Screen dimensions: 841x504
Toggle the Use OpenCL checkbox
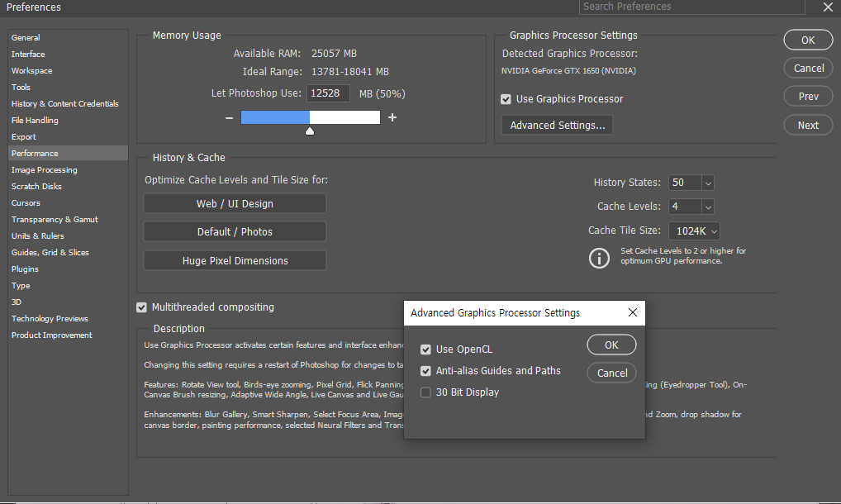pyautogui.click(x=425, y=349)
